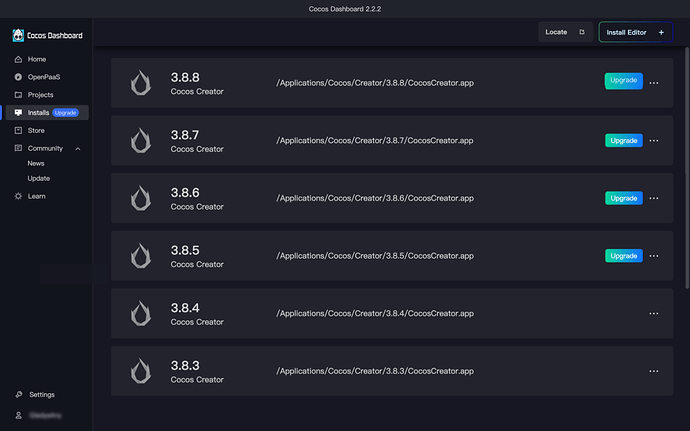The width and height of the screenshot is (690, 431).
Task: Upgrade Cocos Creator 3.8.8
Action: 624,81
